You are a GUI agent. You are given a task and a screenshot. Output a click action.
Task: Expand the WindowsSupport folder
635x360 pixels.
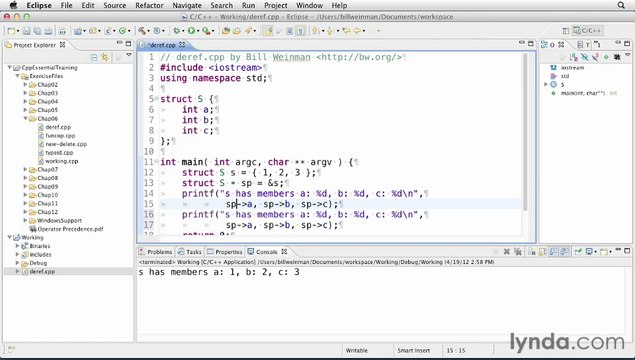pos(25,221)
